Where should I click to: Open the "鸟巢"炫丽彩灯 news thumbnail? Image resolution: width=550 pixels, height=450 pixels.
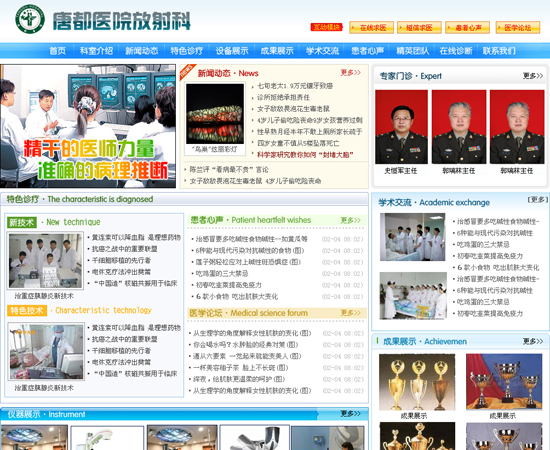click(215, 114)
